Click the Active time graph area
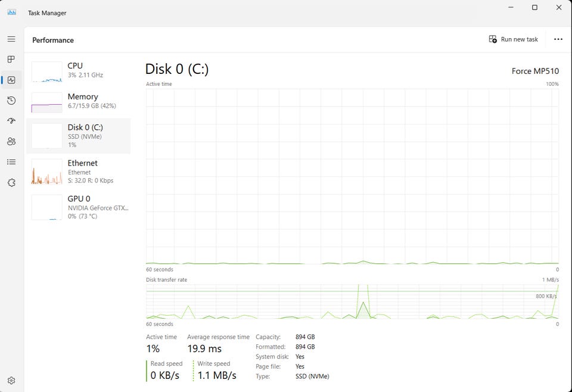The height and width of the screenshot is (392, 572). point(352,176)
